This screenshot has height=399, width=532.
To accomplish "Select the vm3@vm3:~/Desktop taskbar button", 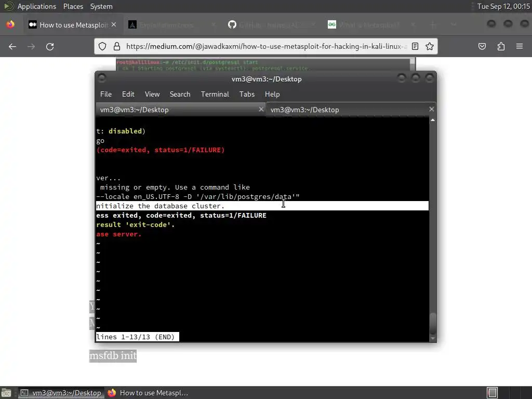I will coord(61,393).
